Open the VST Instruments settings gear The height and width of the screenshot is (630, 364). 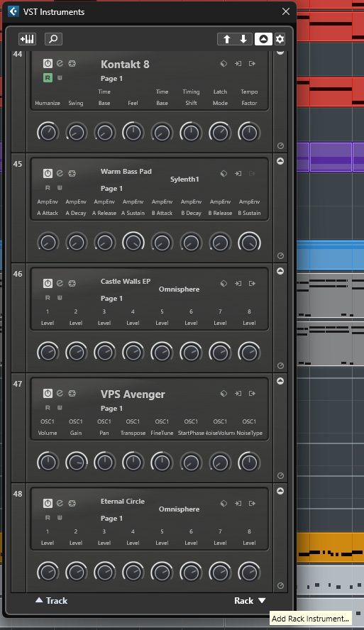(x=280, y=39)
